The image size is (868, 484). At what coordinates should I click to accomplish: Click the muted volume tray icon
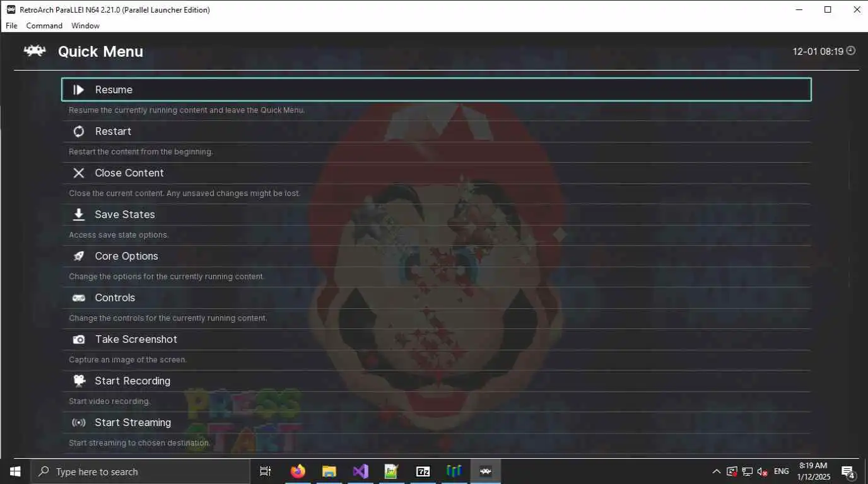tap(762, 471)
